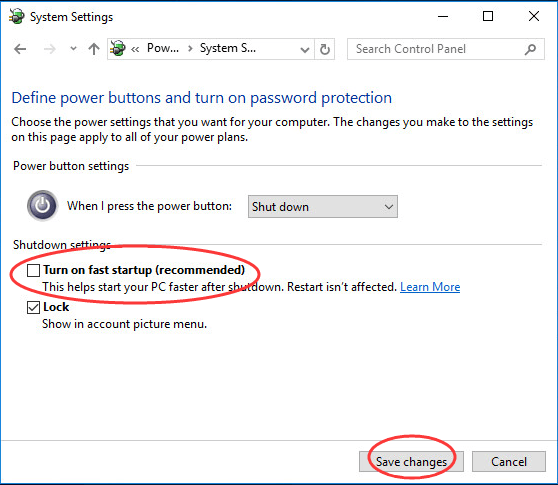Click the System Settings title bar icon
Screen dimensions: 558x485
click(17, 16)
